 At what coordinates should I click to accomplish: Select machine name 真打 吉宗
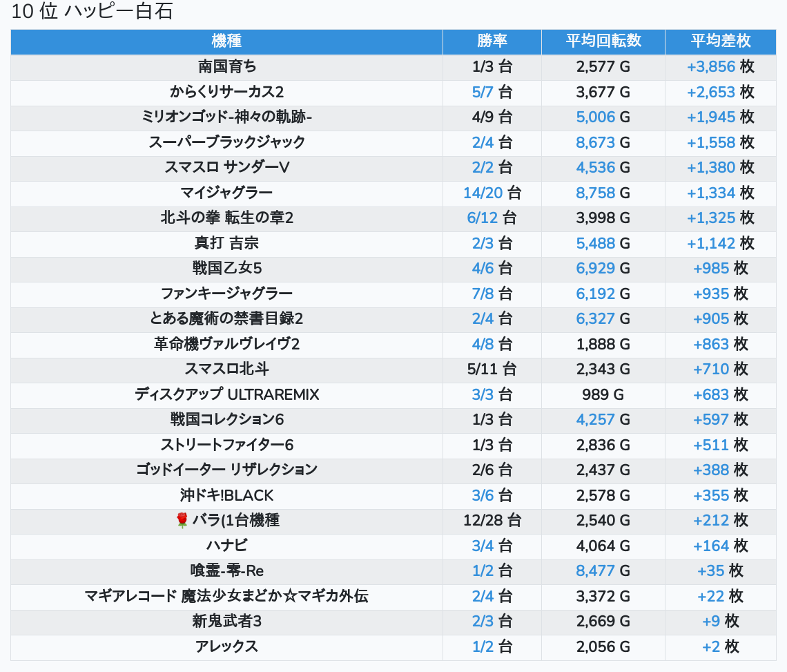pos(227,243)
